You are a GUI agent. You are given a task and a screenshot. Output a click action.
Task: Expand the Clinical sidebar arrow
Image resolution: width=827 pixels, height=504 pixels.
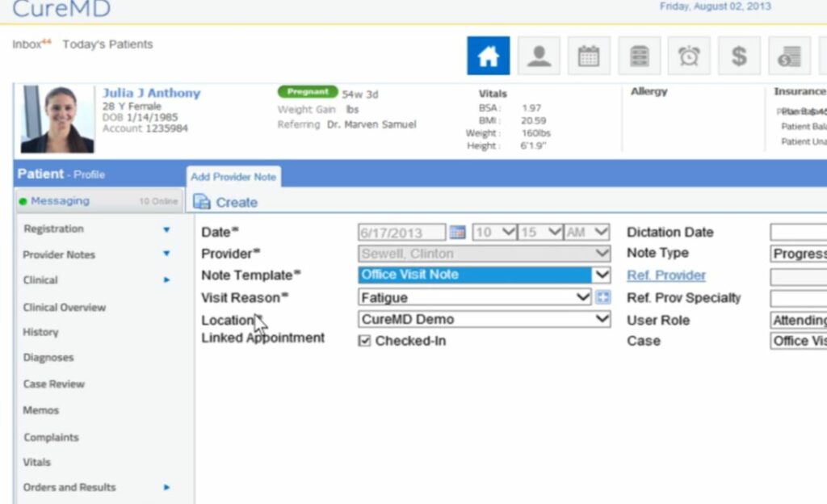(166, 280)
